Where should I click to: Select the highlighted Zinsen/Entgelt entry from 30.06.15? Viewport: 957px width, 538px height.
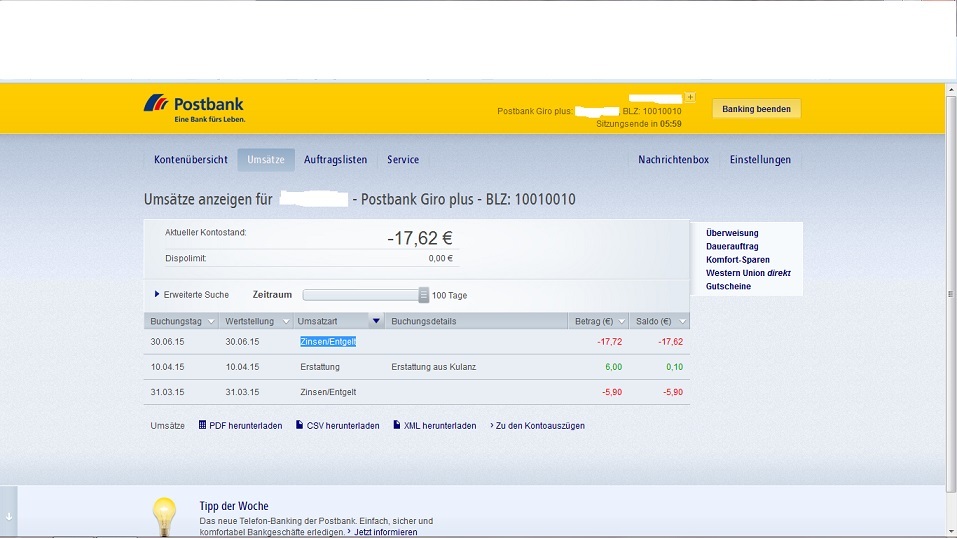click(328, 341)
